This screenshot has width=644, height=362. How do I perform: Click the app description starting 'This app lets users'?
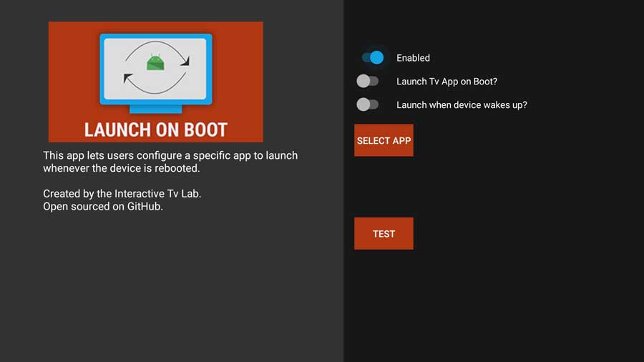pos(170,162)
